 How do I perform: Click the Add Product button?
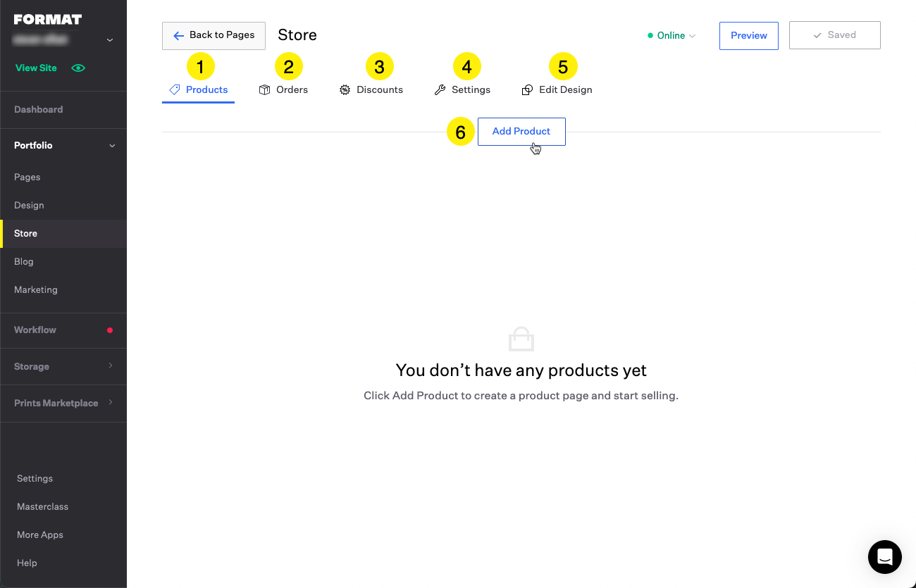[521, 132]
